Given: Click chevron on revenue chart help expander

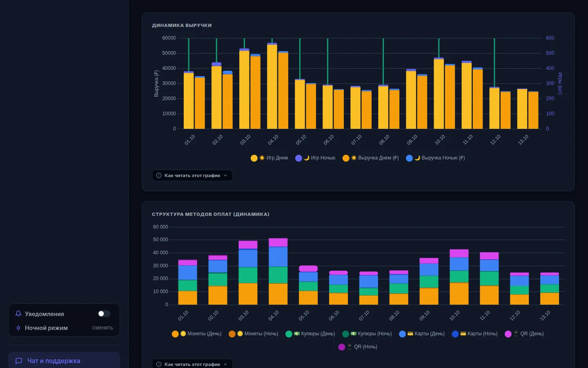Looking at the screenshot, I should 225,175.
